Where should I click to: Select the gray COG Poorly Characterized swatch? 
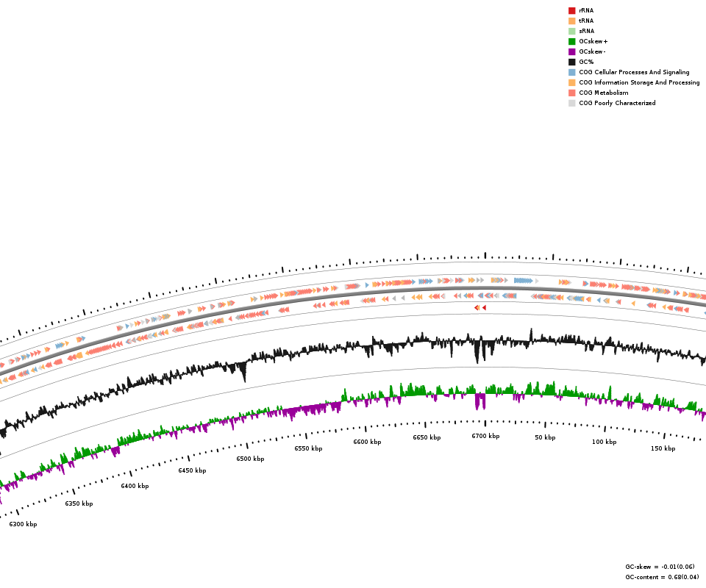571,103
